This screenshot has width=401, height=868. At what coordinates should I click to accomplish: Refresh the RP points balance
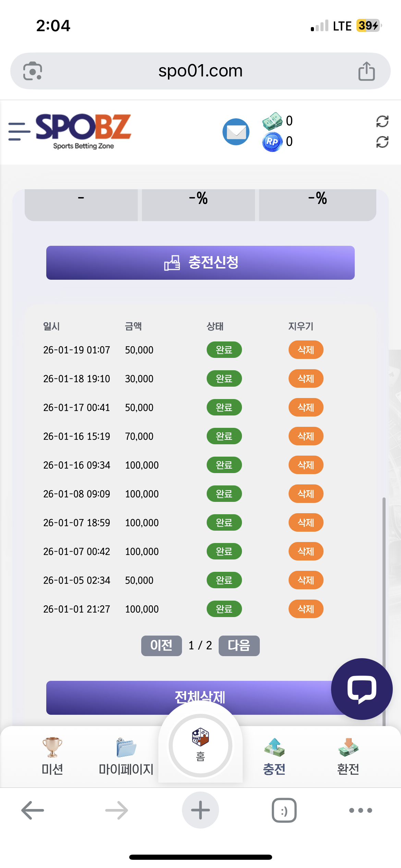[382, 142]
